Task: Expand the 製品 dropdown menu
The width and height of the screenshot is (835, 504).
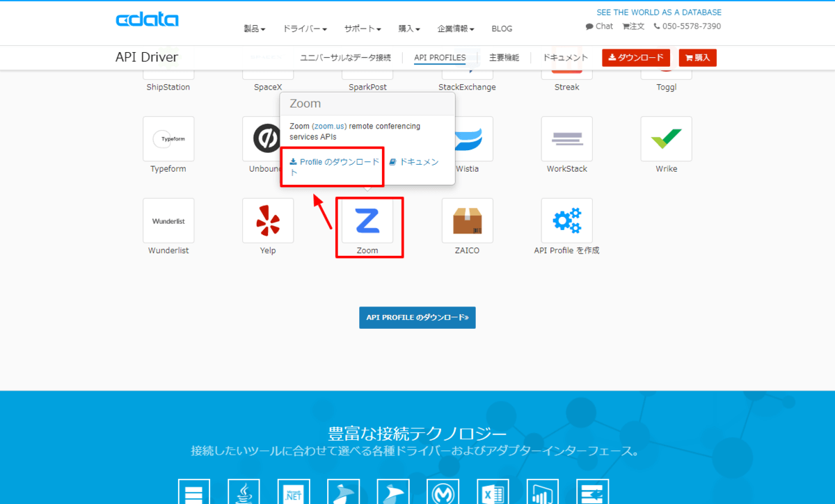Action: pos(255,29)
